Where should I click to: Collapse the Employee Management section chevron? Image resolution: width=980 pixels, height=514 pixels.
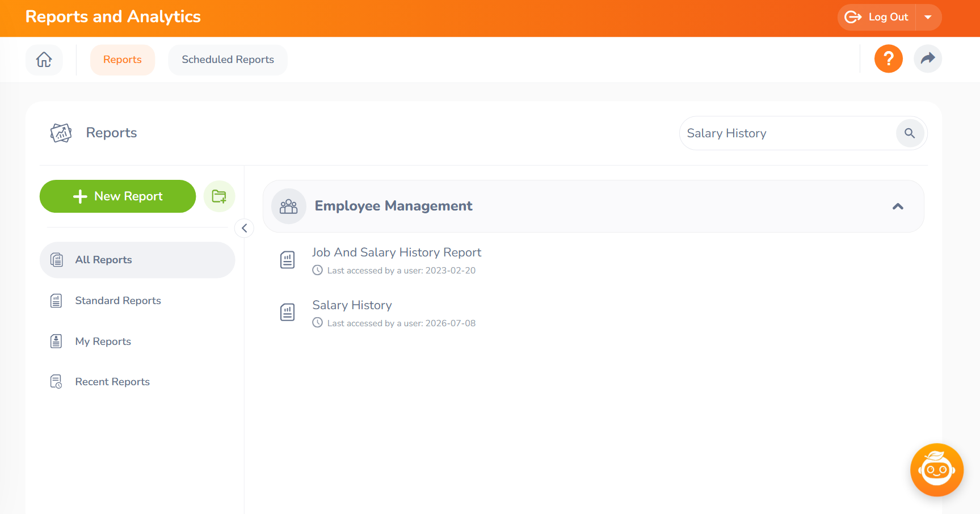(x=898, y=207)
